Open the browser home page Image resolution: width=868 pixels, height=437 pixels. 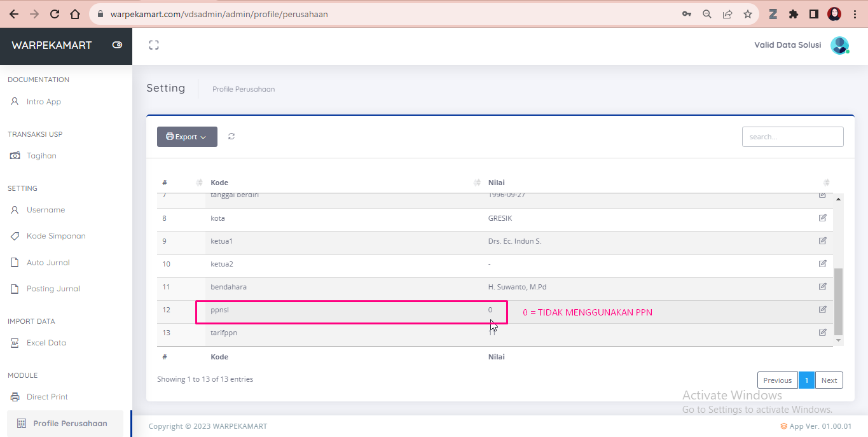point(75,14)
